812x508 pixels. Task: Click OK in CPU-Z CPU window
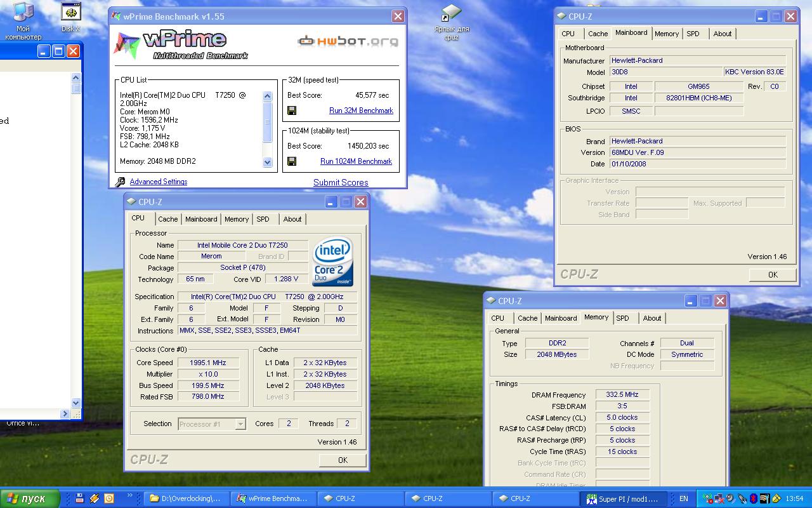point(343,460)
